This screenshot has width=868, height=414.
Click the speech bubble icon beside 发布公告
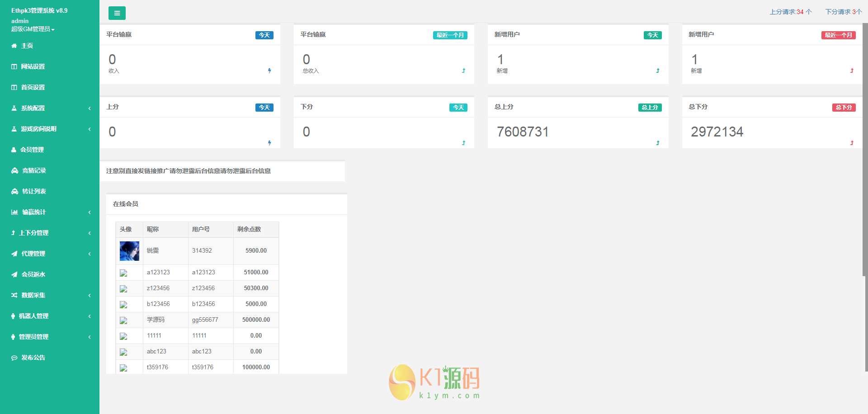coord(14,358)
